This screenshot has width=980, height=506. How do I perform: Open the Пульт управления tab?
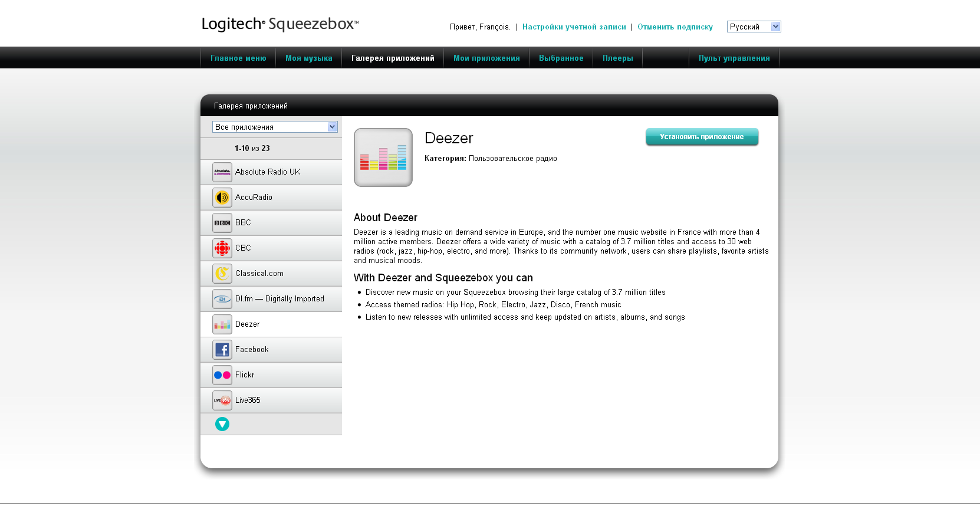tap(734, 58)
